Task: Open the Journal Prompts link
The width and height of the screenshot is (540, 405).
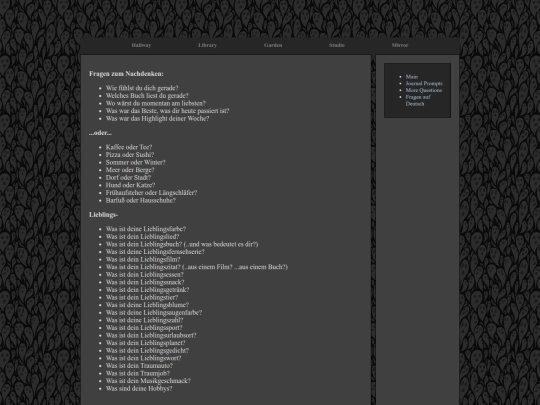Action: pyautogui.click(x=424, y=83)
